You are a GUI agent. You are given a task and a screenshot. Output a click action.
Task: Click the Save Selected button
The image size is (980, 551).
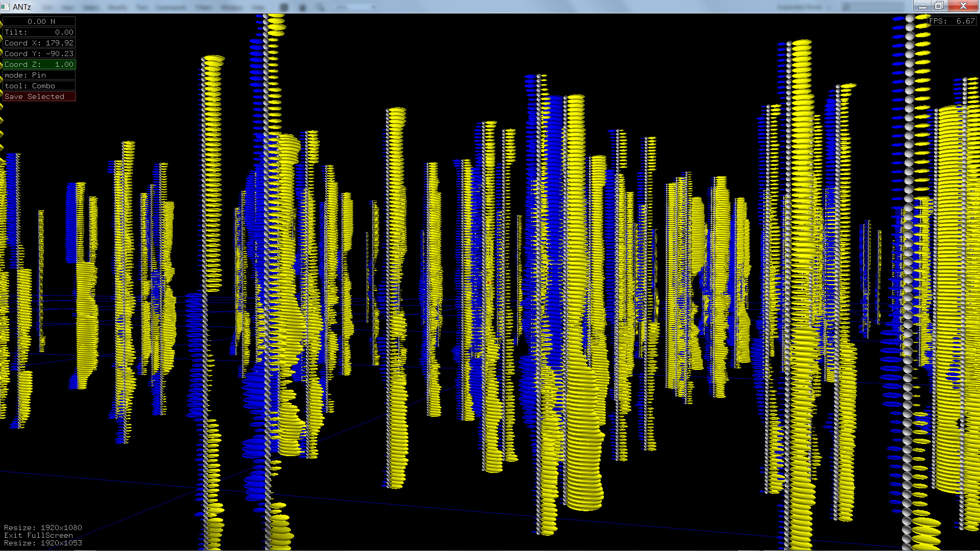(39, 96)
